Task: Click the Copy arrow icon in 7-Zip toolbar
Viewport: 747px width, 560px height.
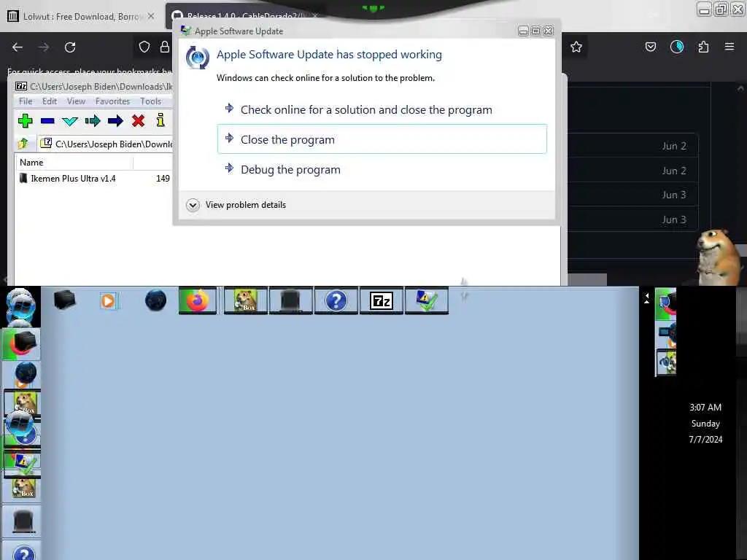Action: pyautogui.click(x=93, y=121)
